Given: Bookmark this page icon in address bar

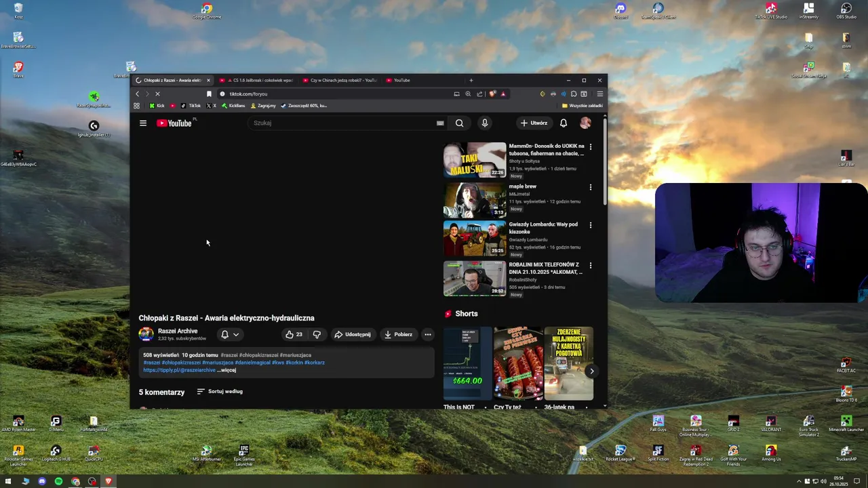Looking at the screenshot, I should click(x=209, y=94).
